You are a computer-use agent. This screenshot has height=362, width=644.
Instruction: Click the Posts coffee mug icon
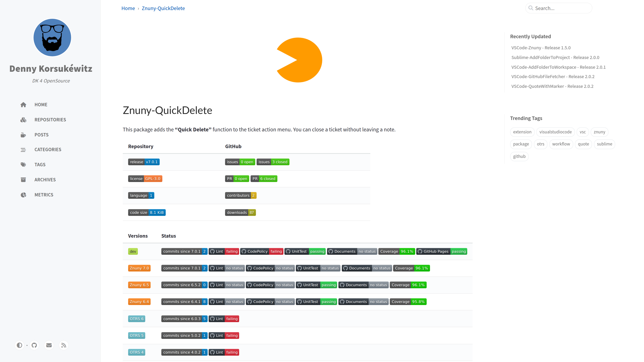23,135
